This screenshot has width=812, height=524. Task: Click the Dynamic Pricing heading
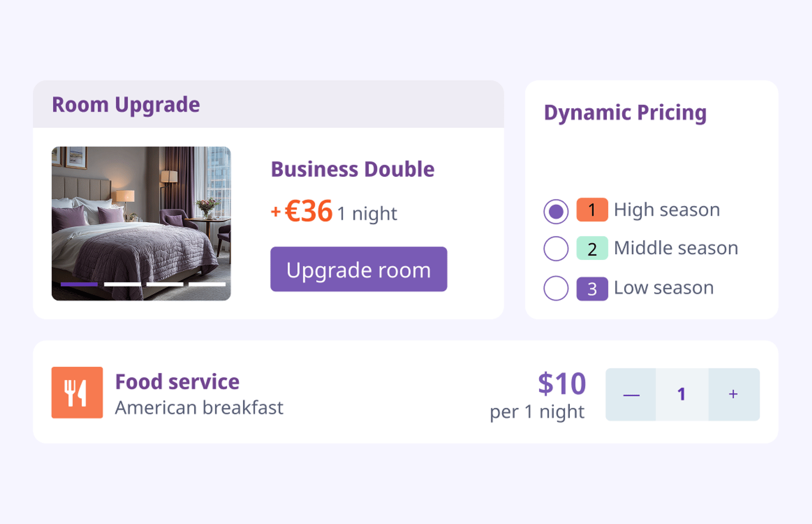point(625,113)
